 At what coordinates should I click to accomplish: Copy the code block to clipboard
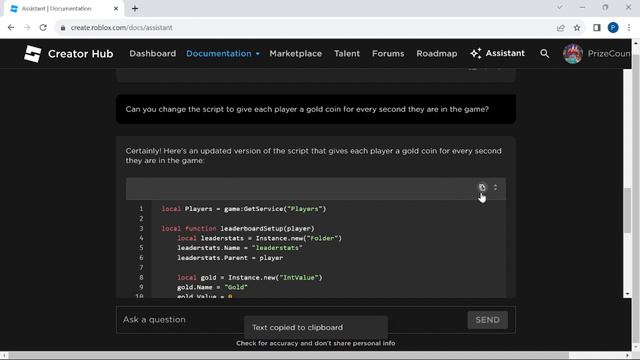click(x=482, y=187)
